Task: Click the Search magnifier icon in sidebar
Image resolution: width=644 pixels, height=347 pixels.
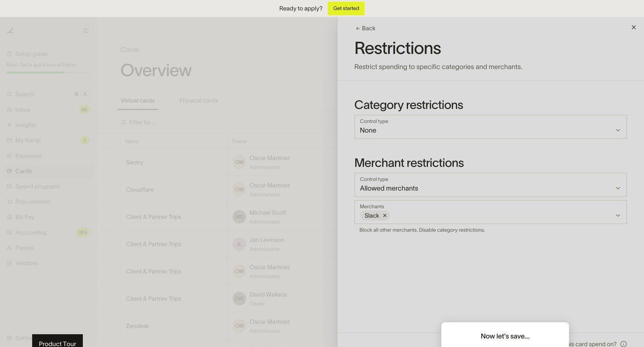Action: 9,94
